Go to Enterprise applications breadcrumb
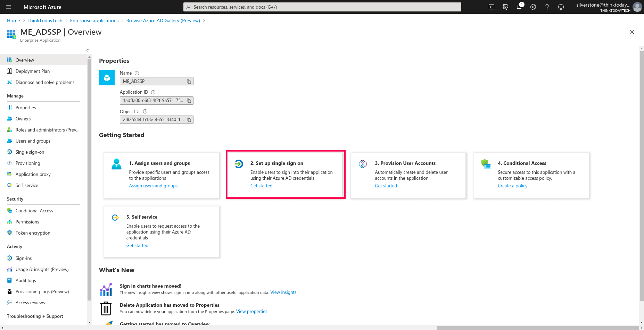The height and width of the screenshot is (330, 644). 94,20
